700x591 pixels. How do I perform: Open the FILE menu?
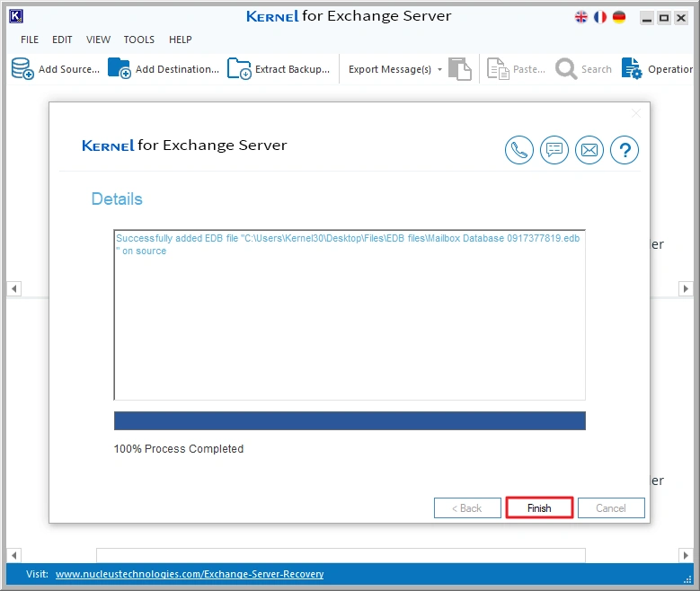click(x=30, y=40)
